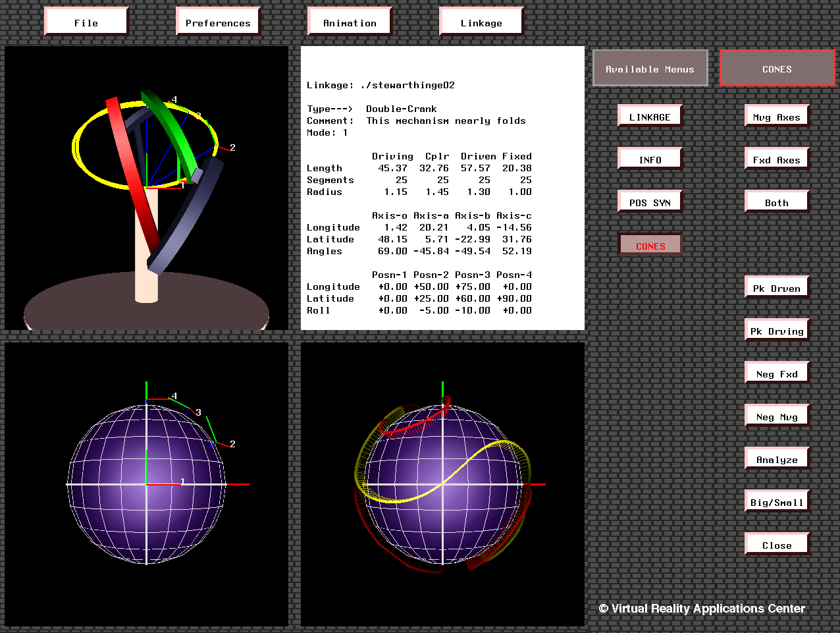This screenshot has width=840, height=633.
Task: Click the Pk Drven button
Action: 777,288
